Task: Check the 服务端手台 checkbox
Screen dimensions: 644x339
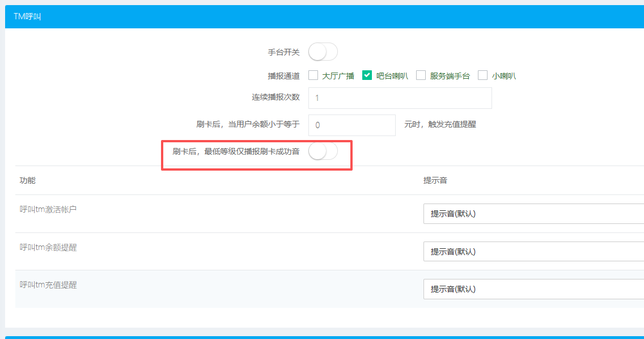Action: pos(421,75)
